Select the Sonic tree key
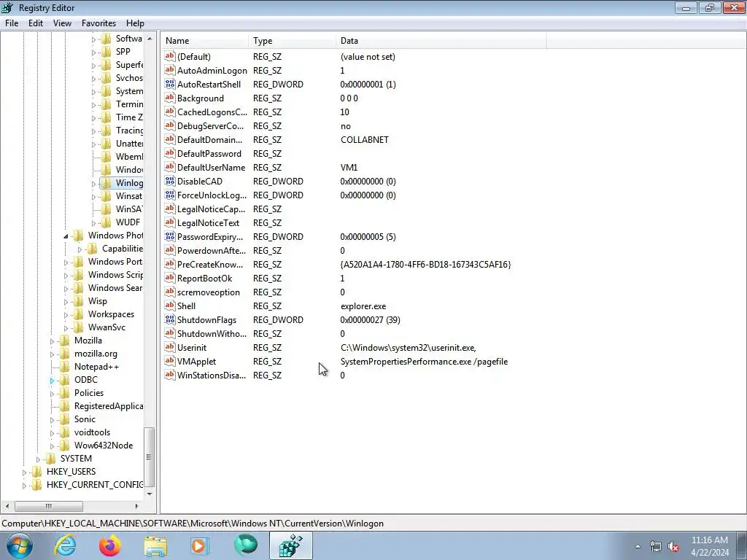Viewport: 747px width, 560px height. 85,419
